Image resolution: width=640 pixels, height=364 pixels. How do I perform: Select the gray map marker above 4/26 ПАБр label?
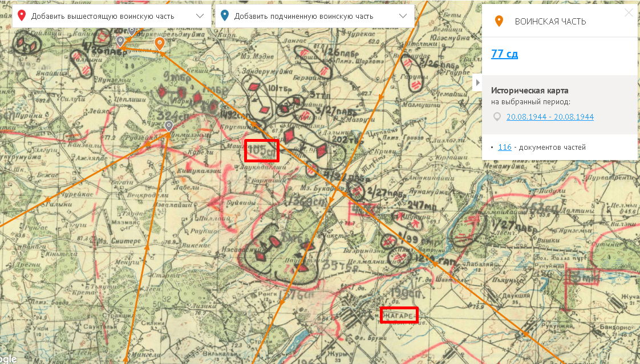point(120,42)
